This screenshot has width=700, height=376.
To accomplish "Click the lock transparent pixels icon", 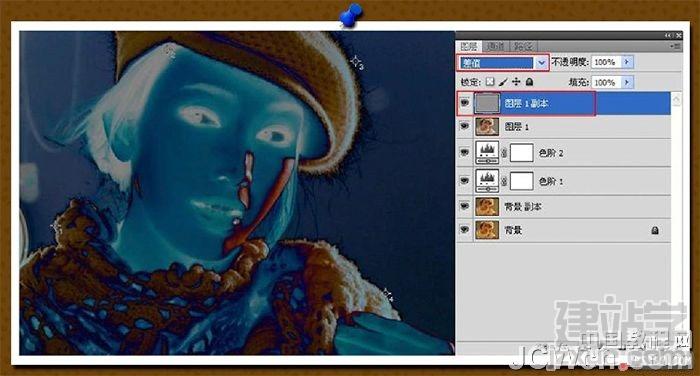I will point(490,82).
